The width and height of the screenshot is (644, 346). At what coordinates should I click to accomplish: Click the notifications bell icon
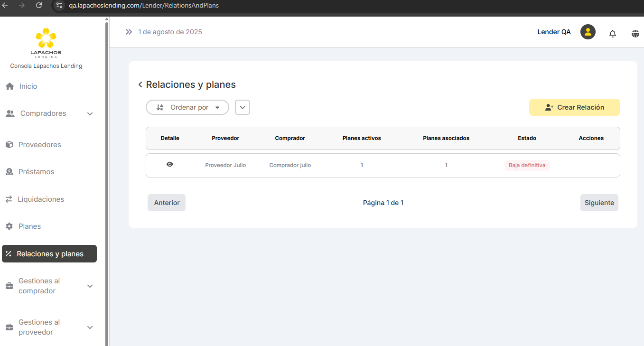point(613,33)
